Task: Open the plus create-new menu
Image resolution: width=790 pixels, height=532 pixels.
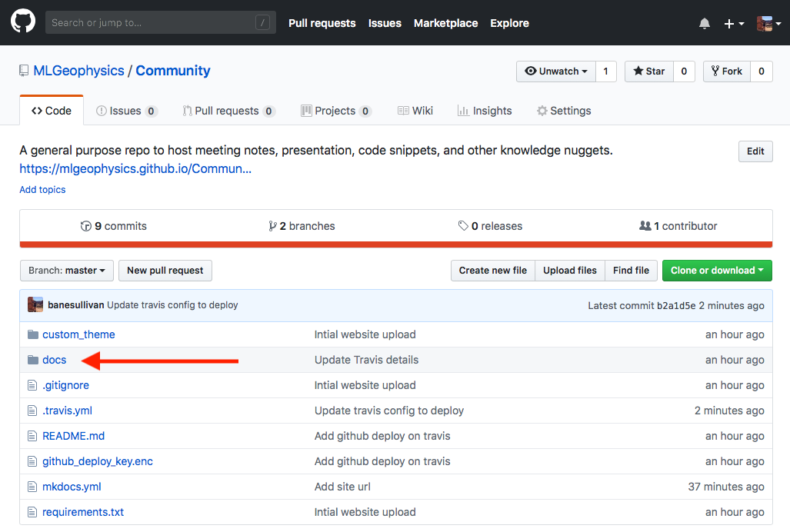Action: (x=734, y=24)
